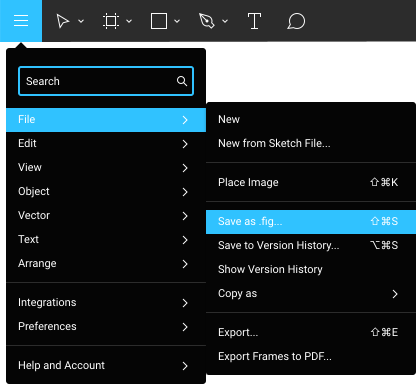Open the Edit submenu
This screenshot has width=416, height=384.
pos(106,144)
